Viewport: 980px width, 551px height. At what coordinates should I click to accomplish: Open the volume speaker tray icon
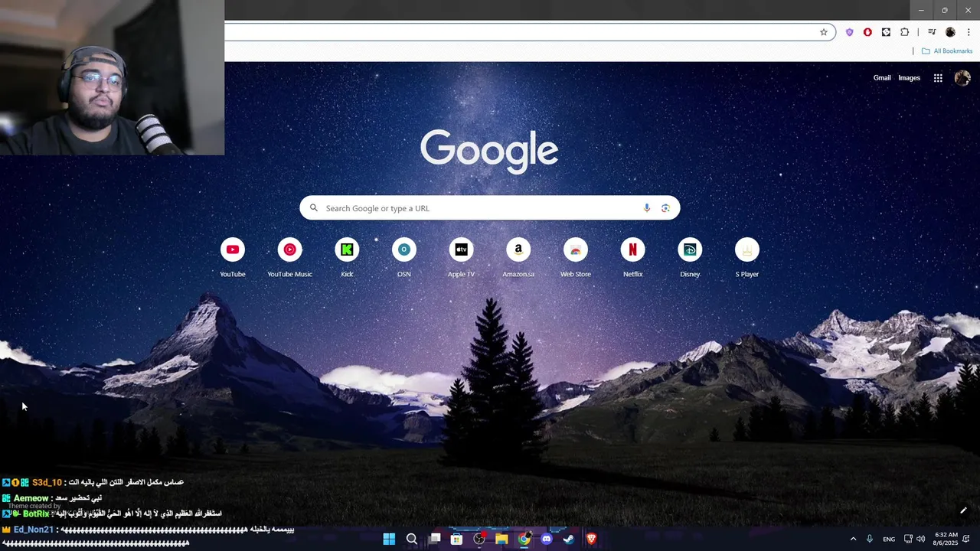coord(920,539)
